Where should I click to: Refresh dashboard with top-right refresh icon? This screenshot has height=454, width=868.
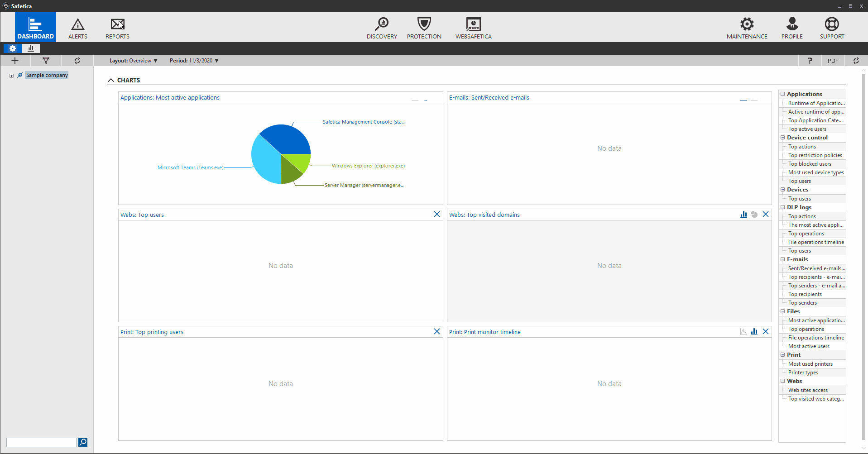click(856, 61)
